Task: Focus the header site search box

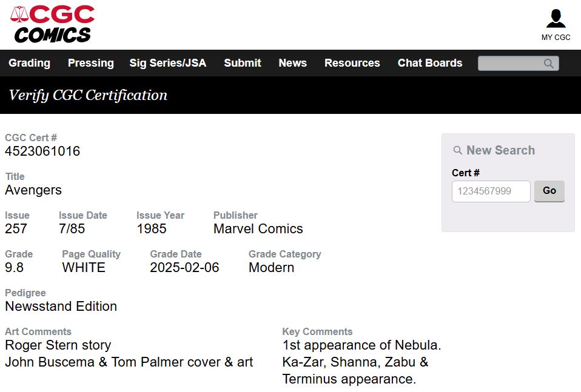Action: [x=511, y=64]
